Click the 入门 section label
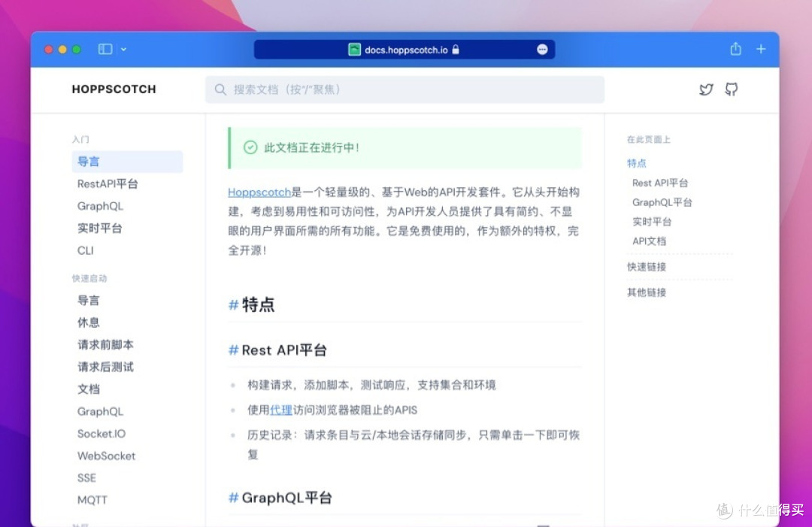This screenshot has height=527, width=812. click(x=80, y=139)
